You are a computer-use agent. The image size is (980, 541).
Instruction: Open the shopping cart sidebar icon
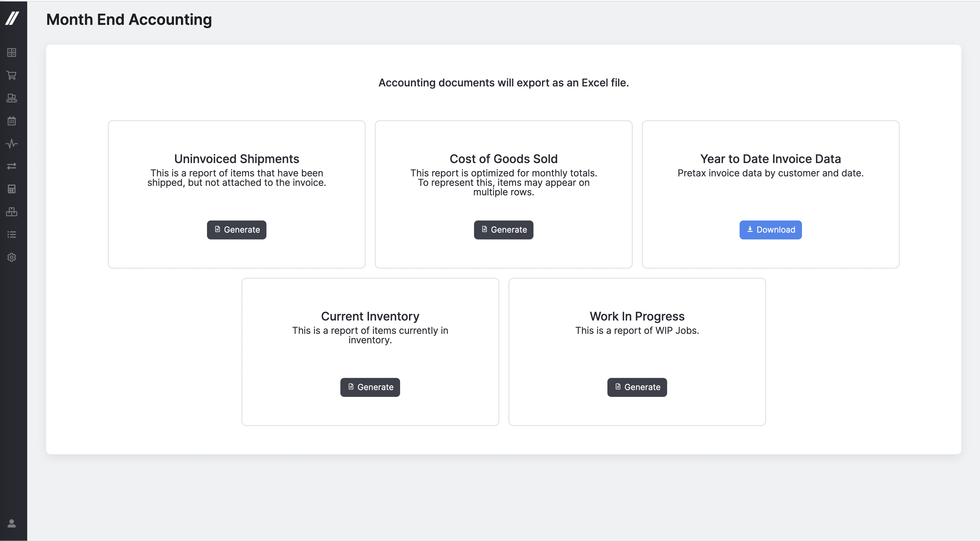(12, 75)
